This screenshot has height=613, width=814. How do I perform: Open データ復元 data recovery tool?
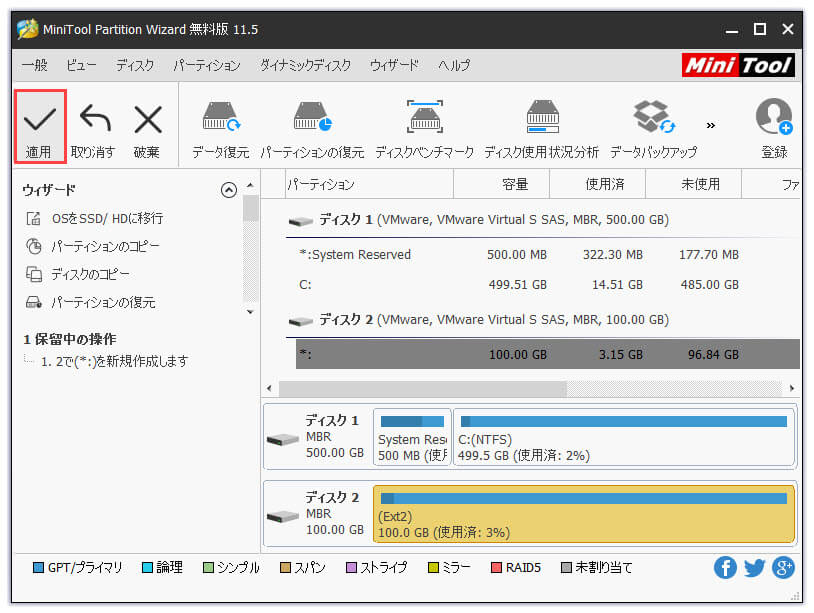tap(220, 120)
